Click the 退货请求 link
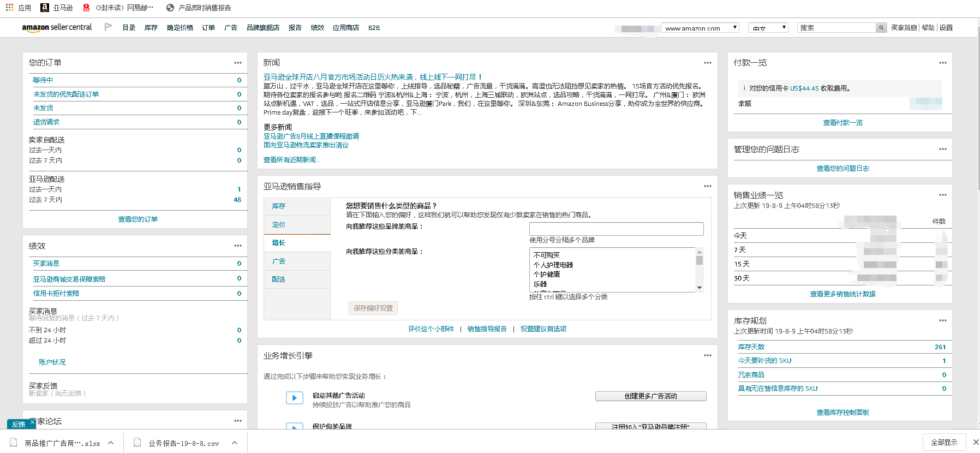 click(46, 122)
